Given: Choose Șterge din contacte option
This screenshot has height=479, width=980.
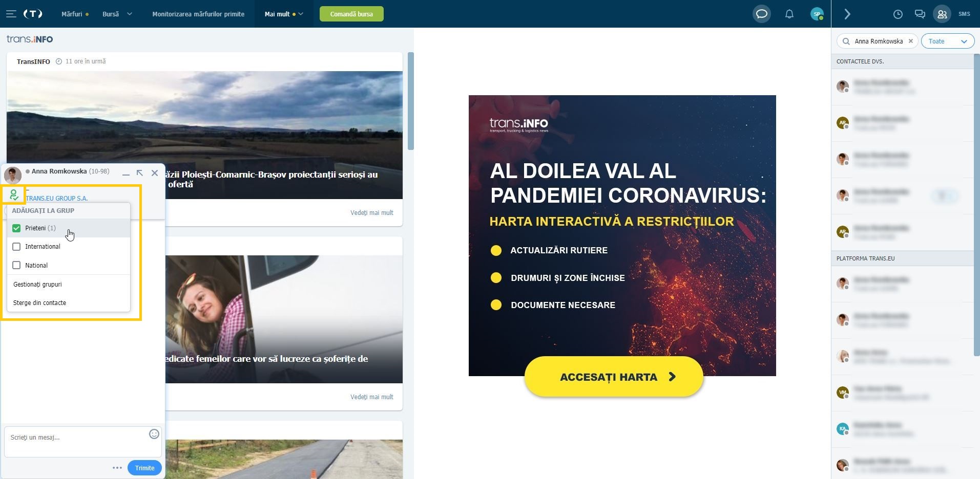Looking at the screenshot, I should (39, 302).
